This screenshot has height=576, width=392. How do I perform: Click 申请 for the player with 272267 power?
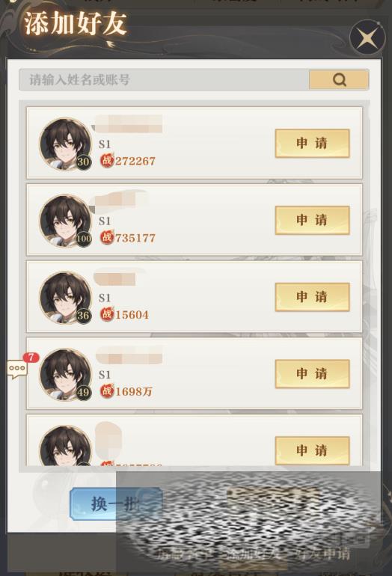click(312, 144)
